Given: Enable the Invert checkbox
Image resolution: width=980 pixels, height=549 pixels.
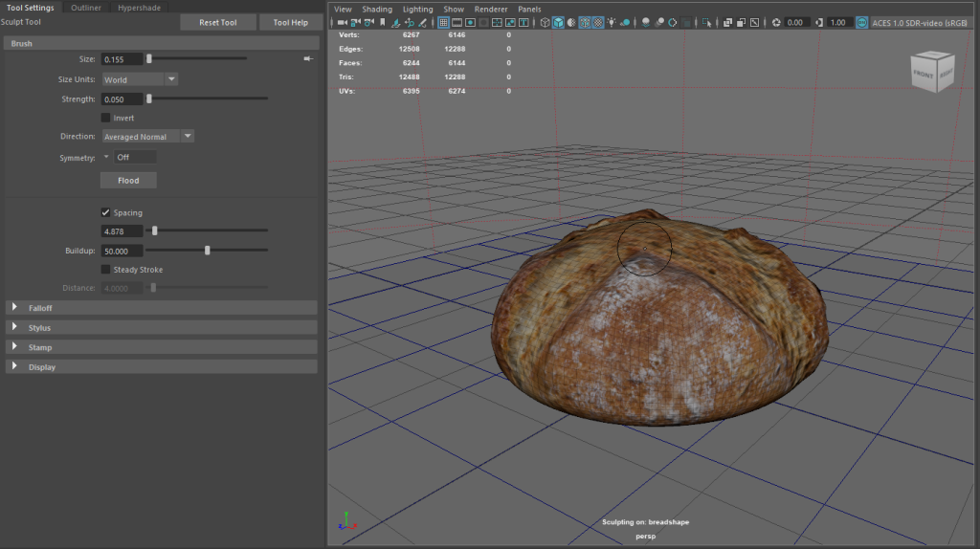Looking at the screenshot, I should click(105, 118).
